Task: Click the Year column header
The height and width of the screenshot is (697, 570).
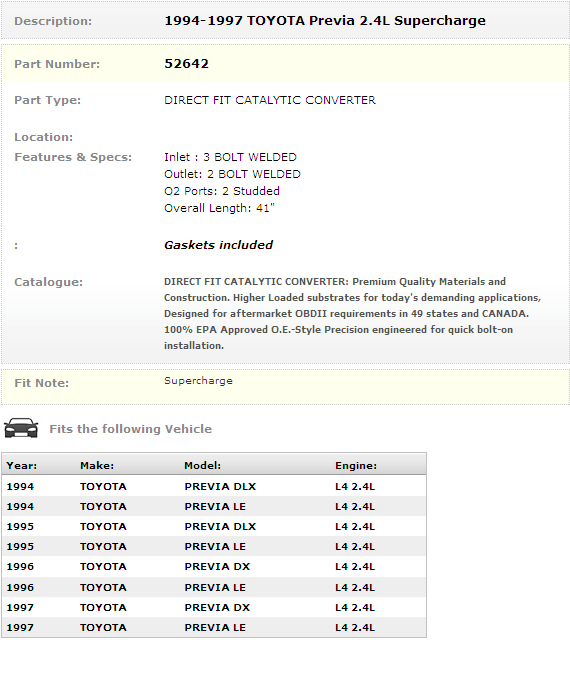Action: click(x=22, y=465)
